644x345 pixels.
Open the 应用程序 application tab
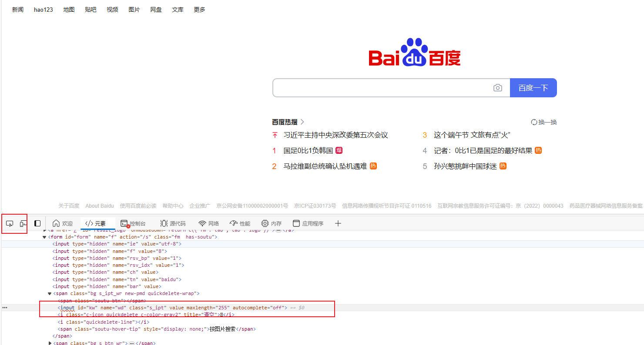tap(308, 223)
